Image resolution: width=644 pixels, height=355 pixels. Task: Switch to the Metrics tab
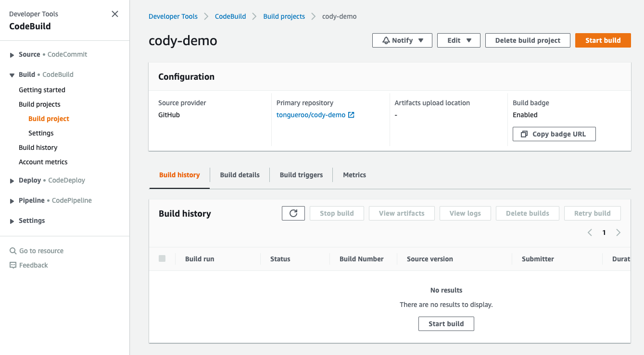(354, 175)
